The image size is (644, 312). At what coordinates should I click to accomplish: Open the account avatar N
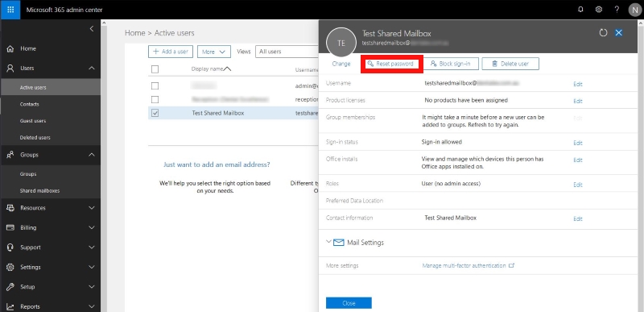point(634,10)
